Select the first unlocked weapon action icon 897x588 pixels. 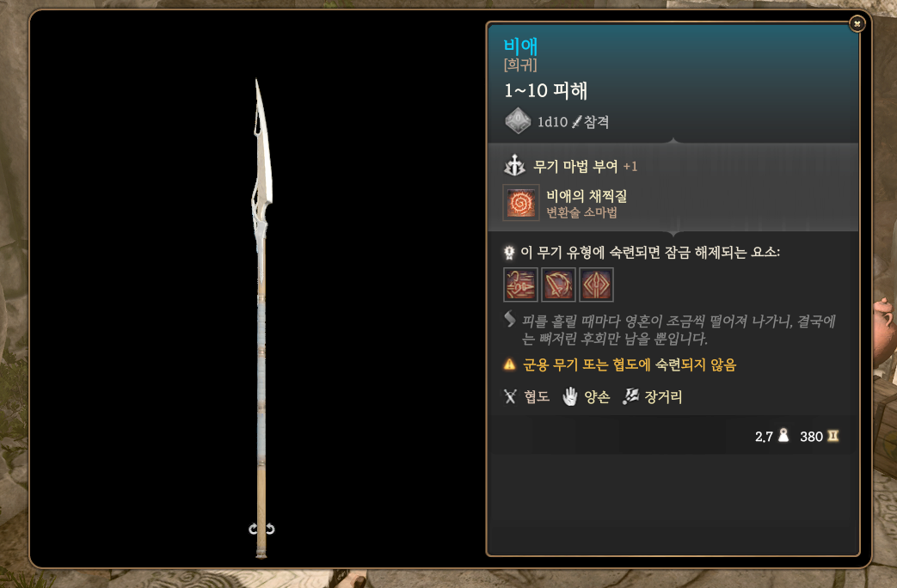tap(520, 285)
